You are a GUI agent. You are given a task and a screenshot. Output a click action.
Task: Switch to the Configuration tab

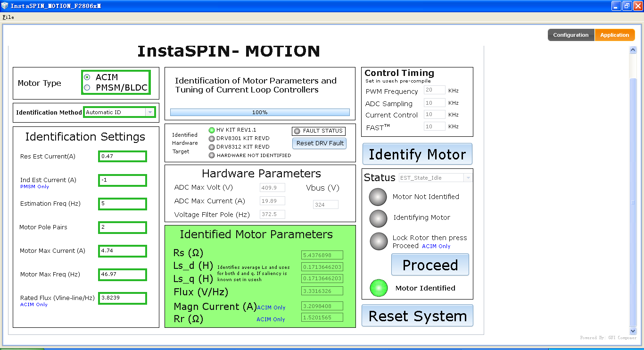[x=571, y=35]
